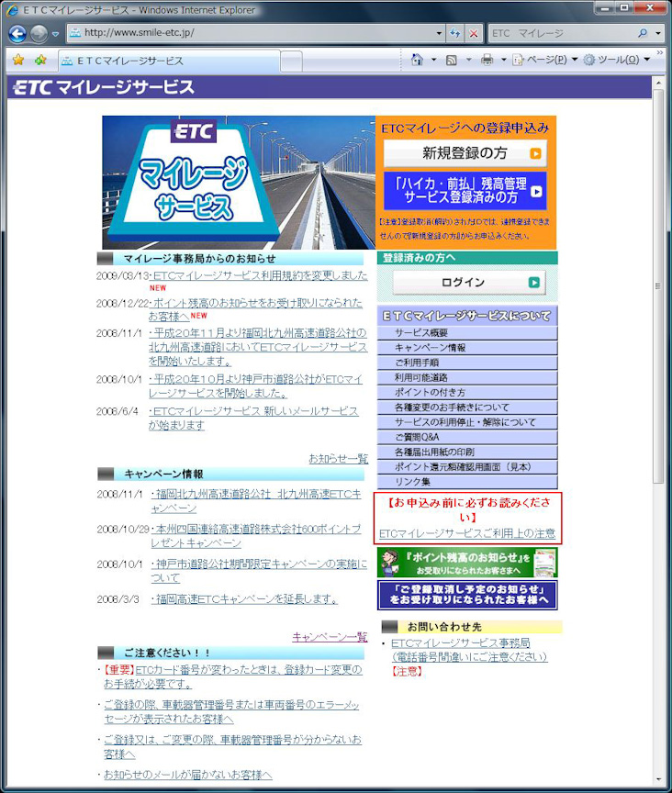The image size is (672, 793).
Task: Open サービスの利用停止・解除について menu item
Action: click(x=467, y=422)
